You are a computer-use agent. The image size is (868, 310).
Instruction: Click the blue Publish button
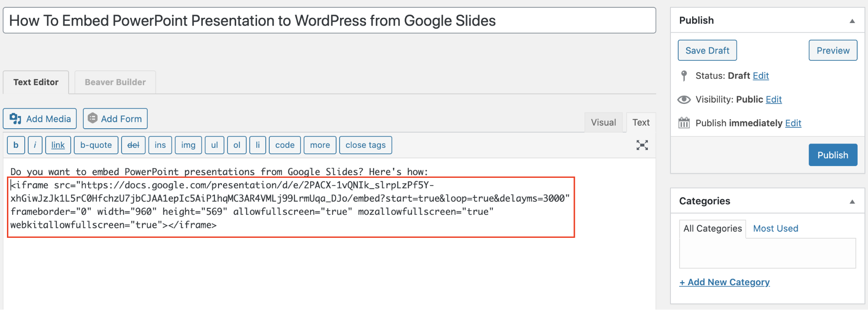832,155
